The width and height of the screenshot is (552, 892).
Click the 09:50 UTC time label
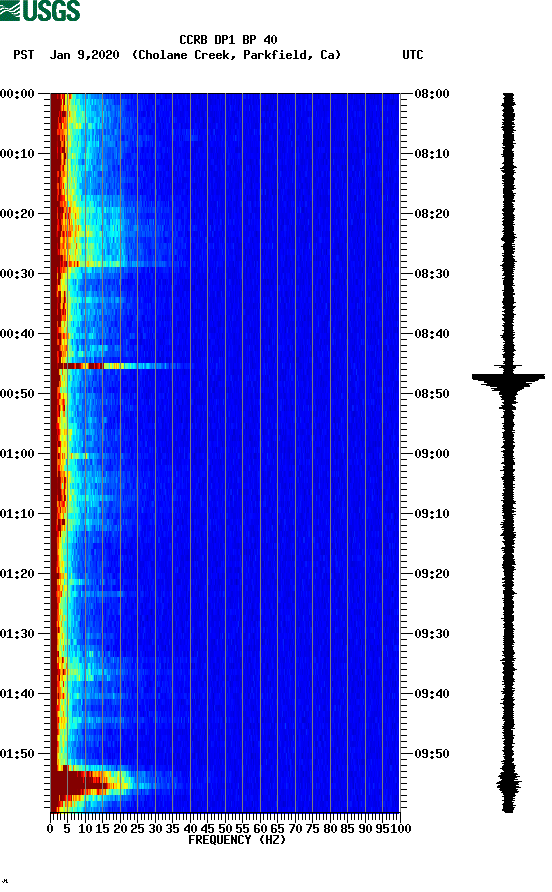(x=432, y=754)
